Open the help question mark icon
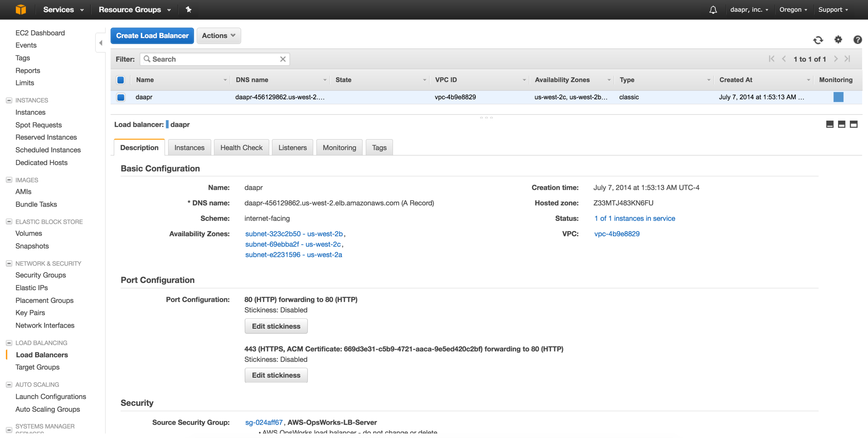The height and width of the screenshot is (438, 868). (858, 40)
